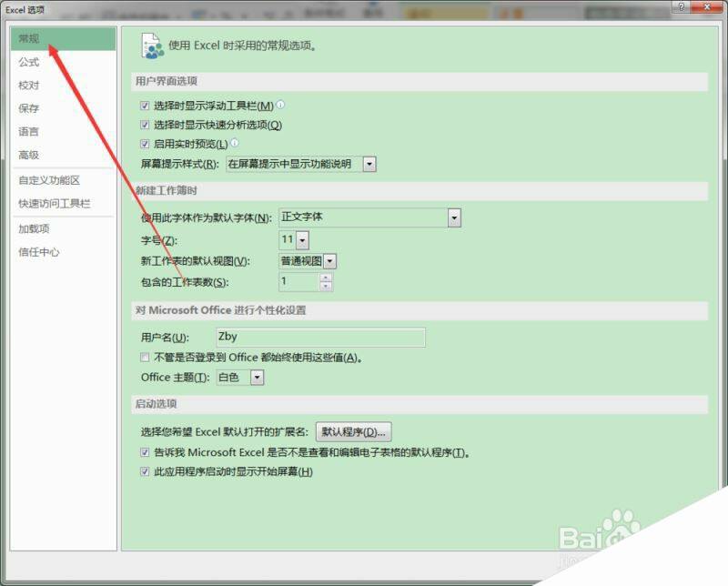The width and height of the screenshot is (728, 586).
Task: Toggle 选择时显示浮动工具栏 checkbox
Action: click(x=145, y=106)
